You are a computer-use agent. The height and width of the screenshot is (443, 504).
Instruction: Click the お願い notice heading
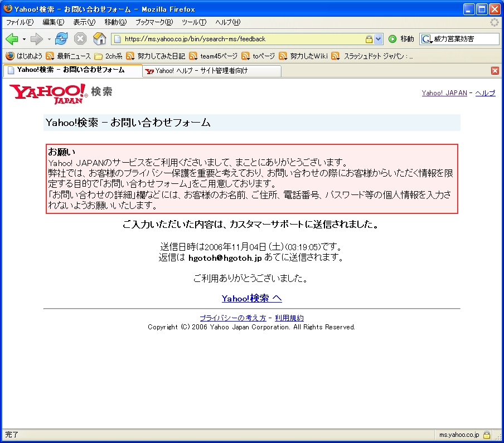click(x=61, y=152)
